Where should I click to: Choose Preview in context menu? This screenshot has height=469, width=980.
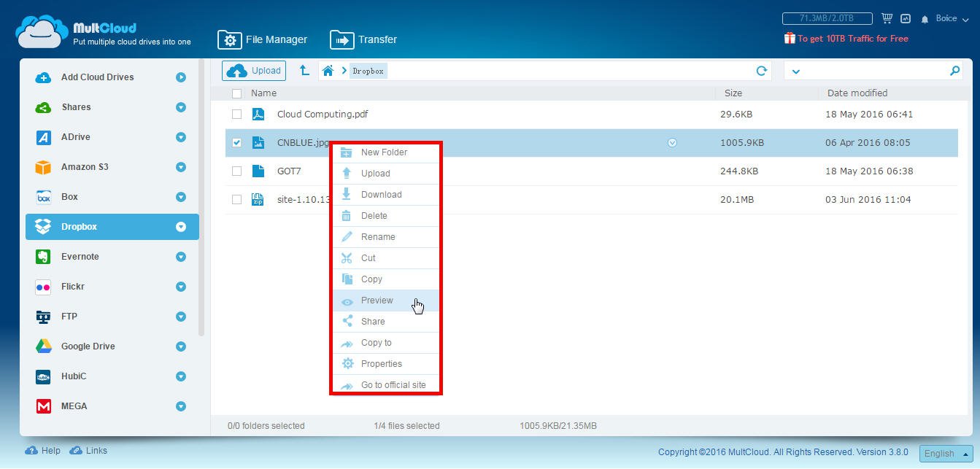point(386,301)
